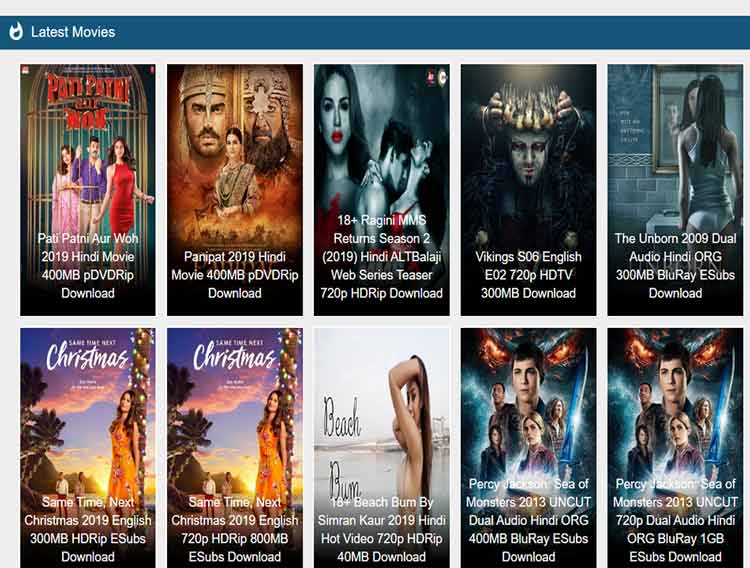Click Percy Jackson Sea of Monsters 400MB title
Screen dimensions: 750x568
tap(529, 520)
